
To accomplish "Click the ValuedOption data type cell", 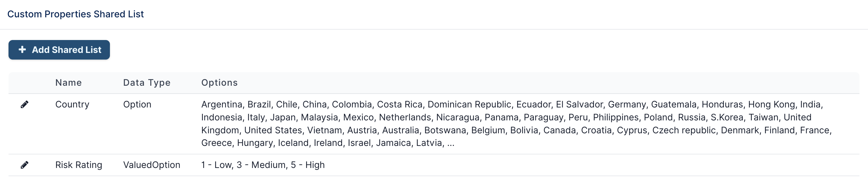I will (x=151, y=165).
